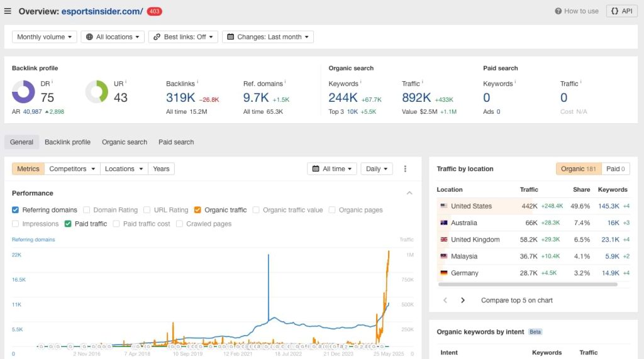This screenshot has width=644, height=359.
Task: Enable the Crawled pages checkbox
Action: [x=179, y=224]
